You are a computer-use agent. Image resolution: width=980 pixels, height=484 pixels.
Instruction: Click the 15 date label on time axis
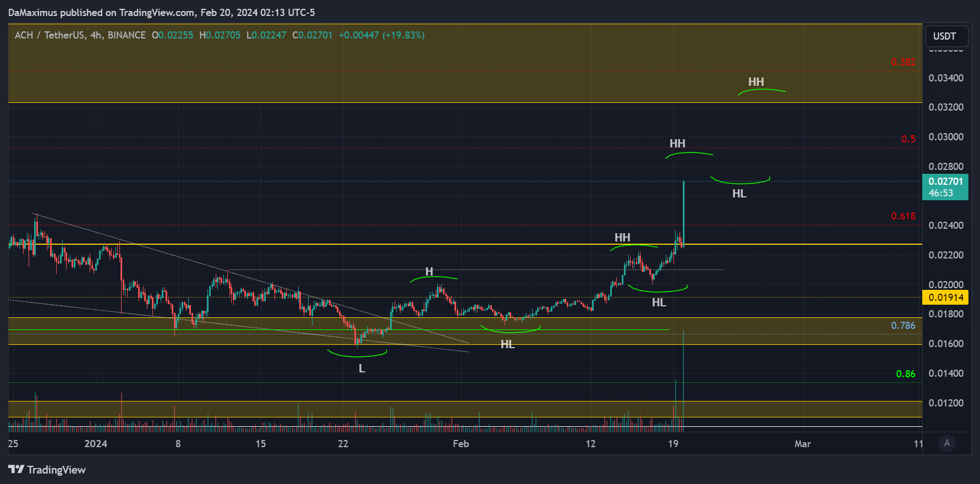pyautogui.click(x=261, y=444)
